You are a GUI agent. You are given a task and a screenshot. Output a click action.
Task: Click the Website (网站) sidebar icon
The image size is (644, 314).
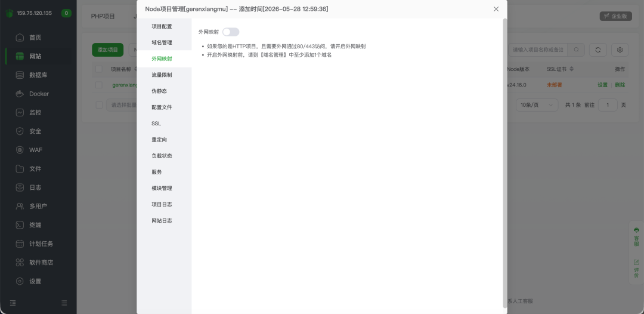click(20, 56)
